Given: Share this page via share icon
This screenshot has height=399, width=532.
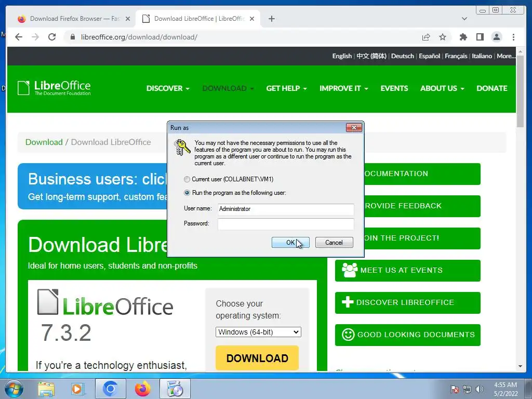Looking at the screenshot, I should pyautogui.click(x=426, y=37).
